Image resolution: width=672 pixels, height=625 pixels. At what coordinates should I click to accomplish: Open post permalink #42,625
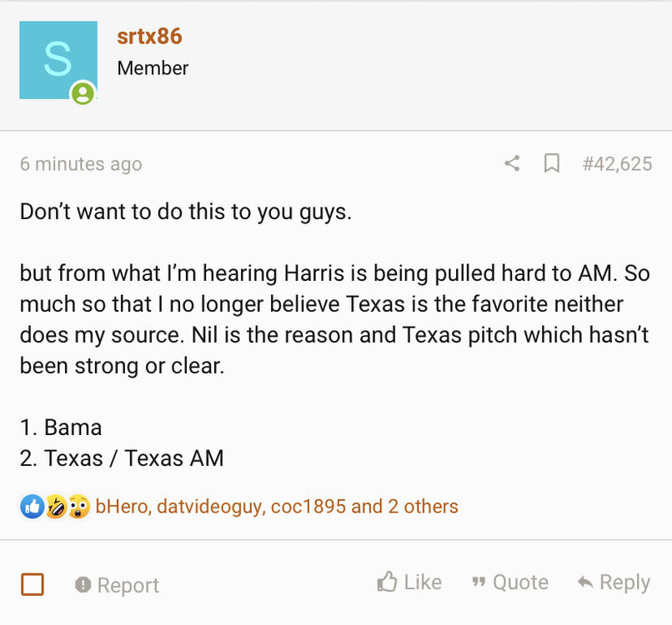tap(617, 163)
